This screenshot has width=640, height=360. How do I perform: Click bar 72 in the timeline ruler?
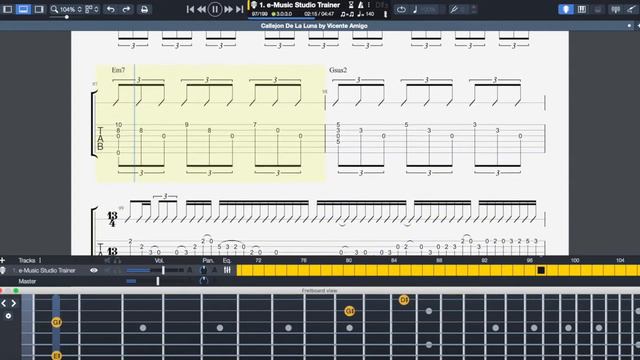click(258, 260)
